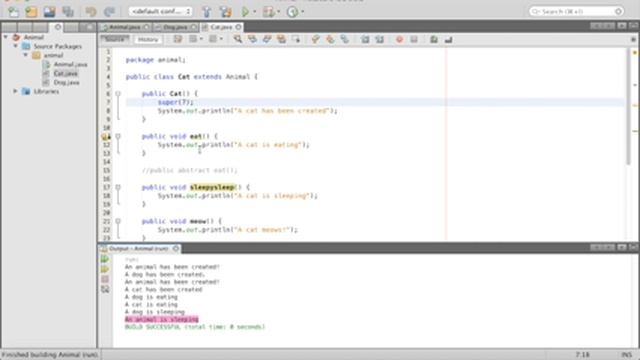This screenshot has height=360, width=640.
Task: Click the Shift Line Left icon
Action: (x=365, y=39)
